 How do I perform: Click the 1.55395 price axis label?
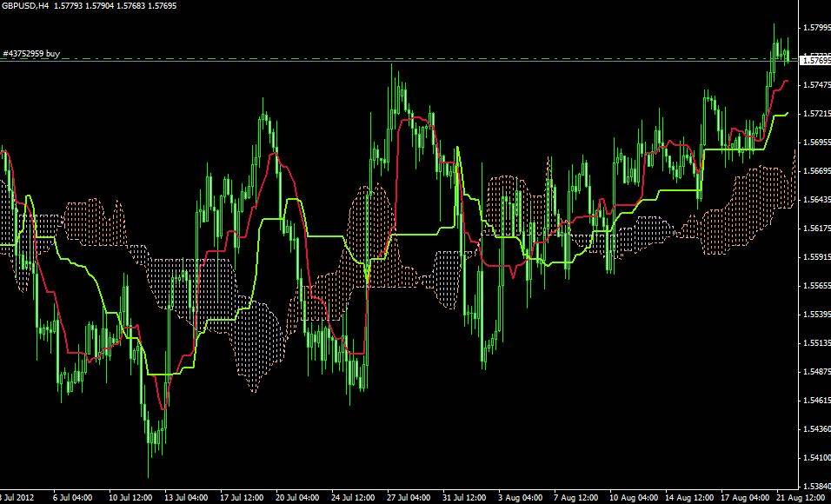point(817,315)
